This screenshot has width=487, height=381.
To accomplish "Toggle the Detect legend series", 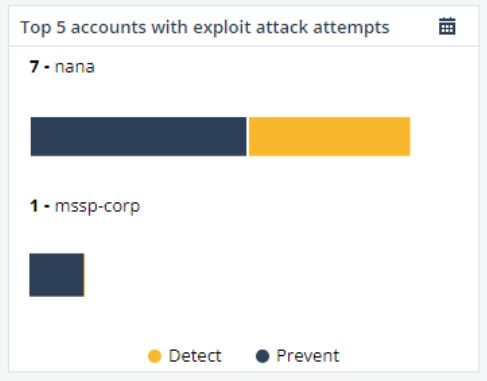I will [x=185, y=356].
